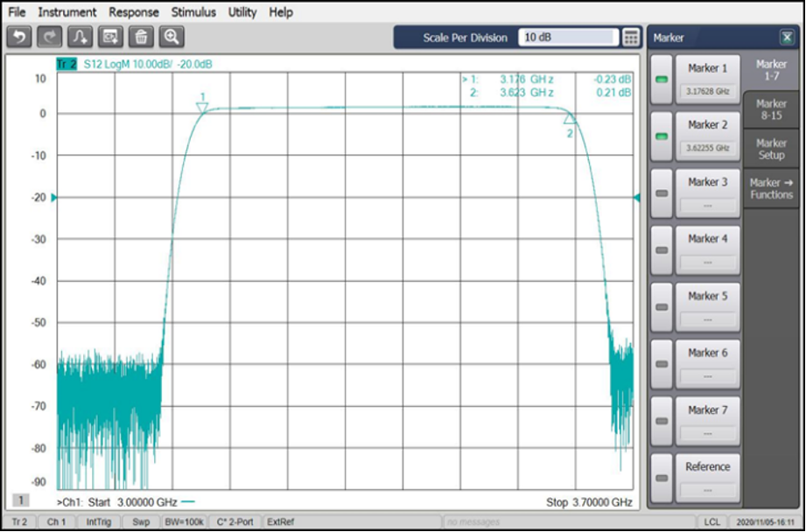This screenshot has width=806, height=532.
Task: Enable Marker 3 with its indicator button
Action: pos(661,193)
